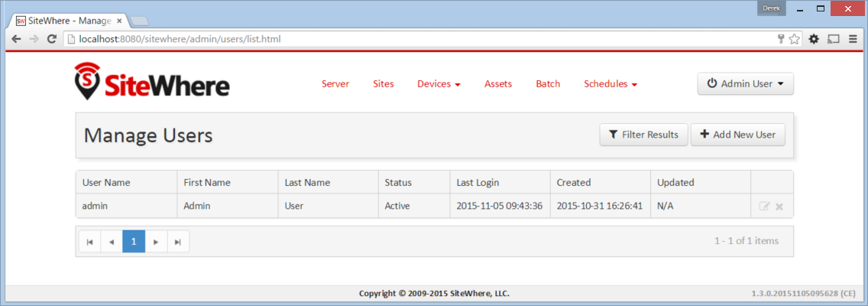Click created 2015-10-31 16:26:41 cell

pyautogui.click(x=600, y=206)
